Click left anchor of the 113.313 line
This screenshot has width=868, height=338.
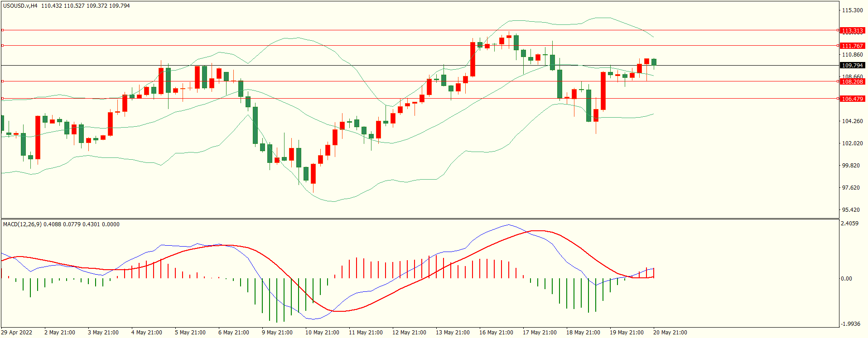(x=2, y=30)
